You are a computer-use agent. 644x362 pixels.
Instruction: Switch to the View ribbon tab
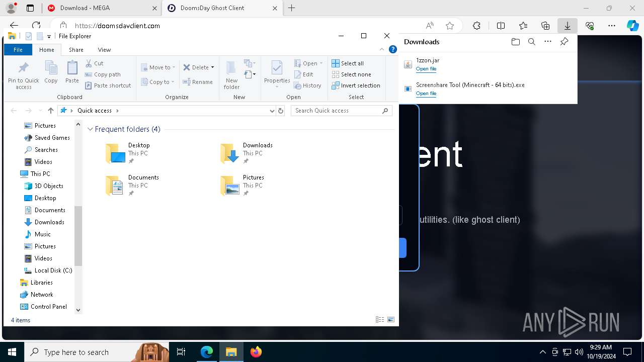coord(104,50)
